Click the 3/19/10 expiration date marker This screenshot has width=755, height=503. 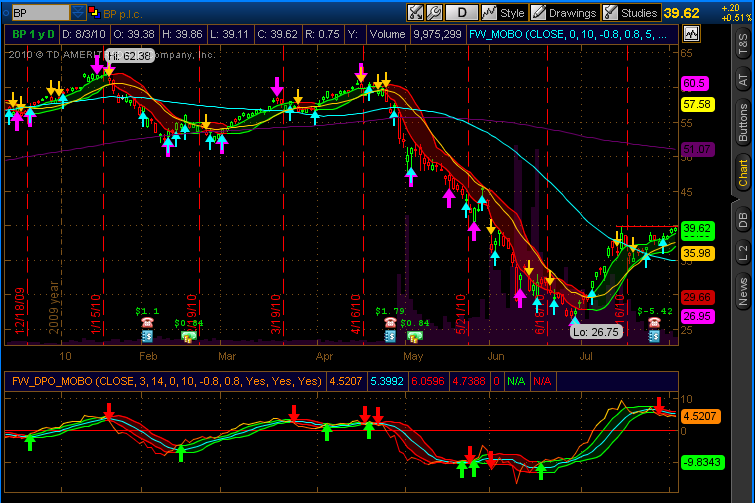[x=276, y=314]
